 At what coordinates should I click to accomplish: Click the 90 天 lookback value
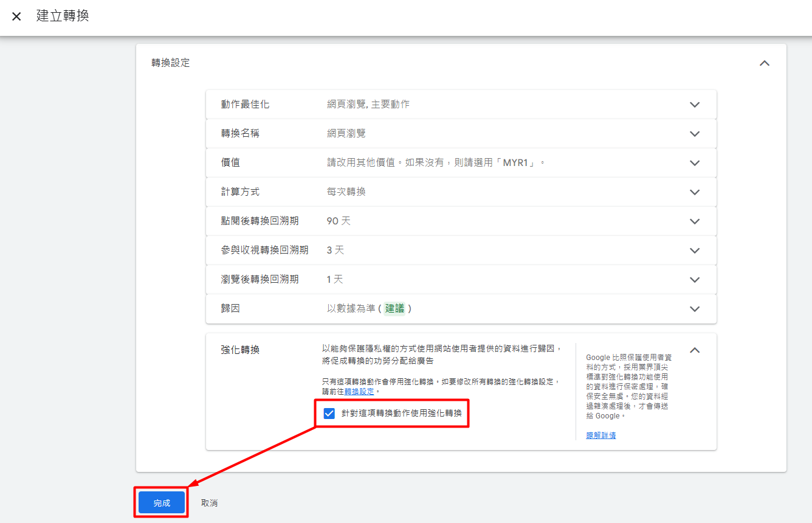tap(339, 221)
